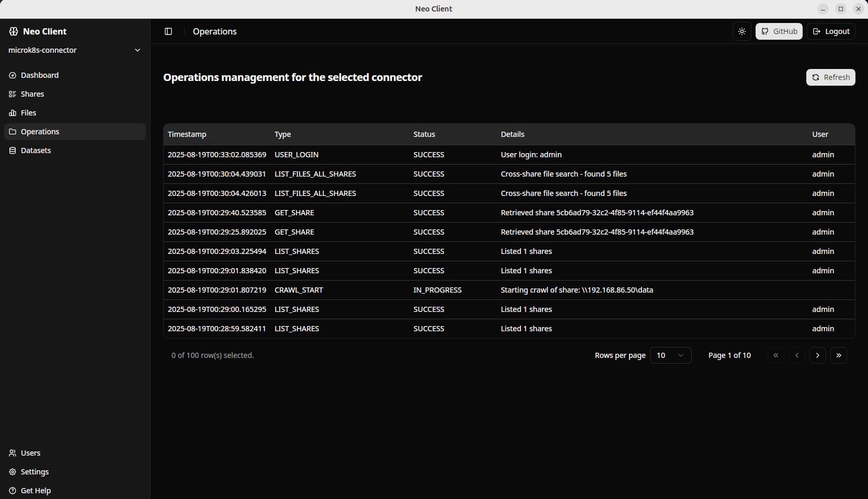This screenshot has width=868, height=499.
Task: Click the CRAWL_START IN_PROGRESS row
Action: pyautogui.click(x=471, y=290)
